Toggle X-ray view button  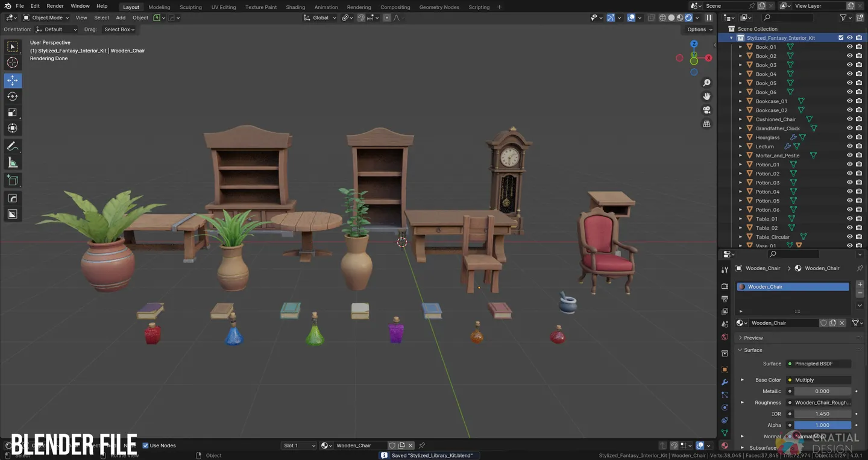652,17
